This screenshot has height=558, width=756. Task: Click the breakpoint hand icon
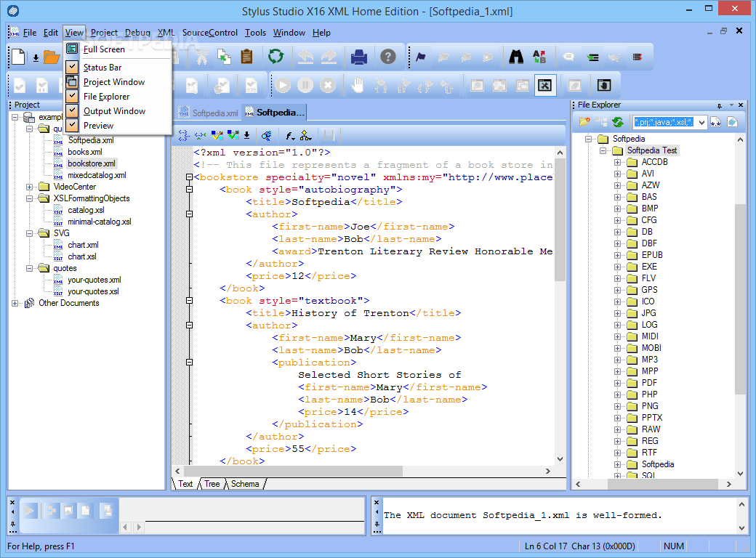coord(357,86)
